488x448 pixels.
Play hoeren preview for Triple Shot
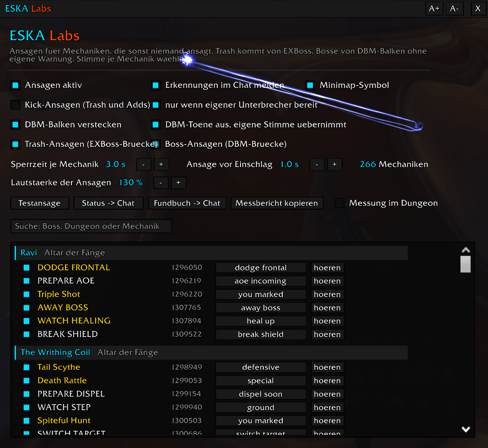tap(327, 294)
